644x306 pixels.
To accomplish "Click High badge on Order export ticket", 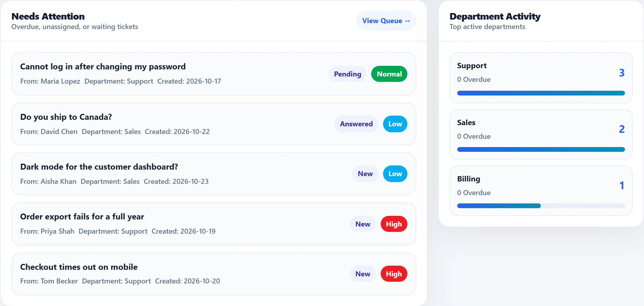I will tap(394, 224).
